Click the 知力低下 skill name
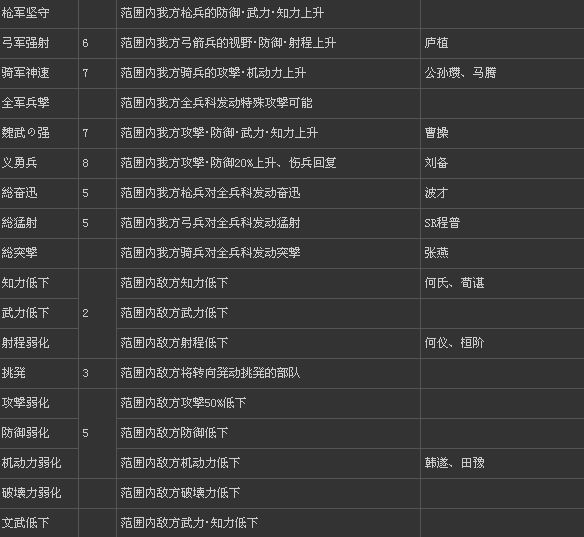Viewport: 584px width, 537px height. click(x=25, y=283)
